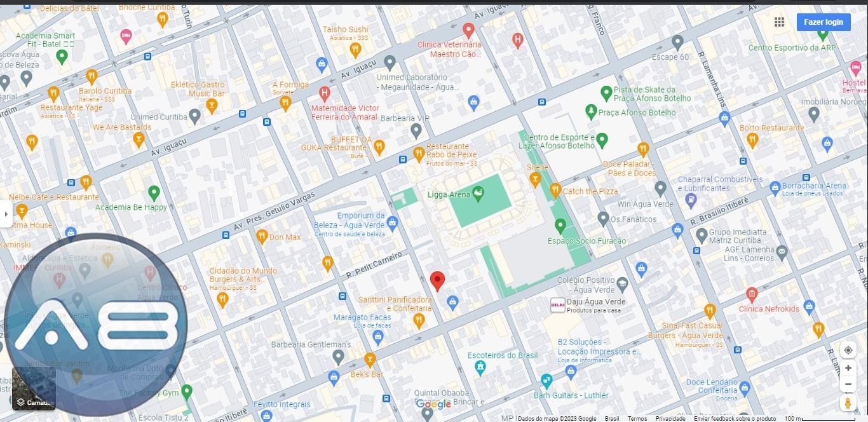This screenshot has height=422, width=868.
Task: Select the Taisho Sushi restaurant pin
Action: [x=356, y=50]
